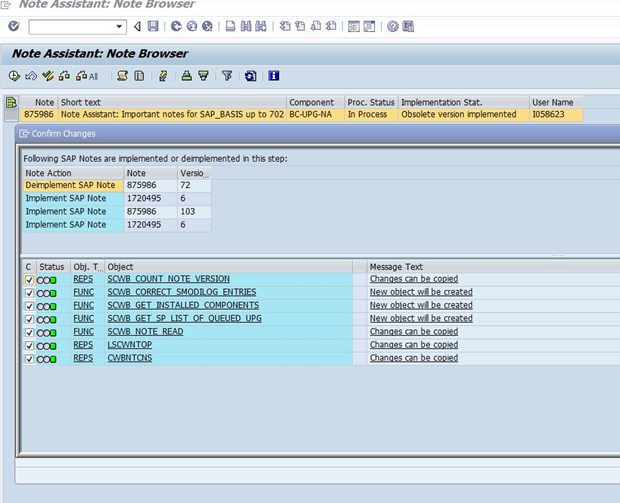Click FUNC link in the SCWB_NOTE_READ row
Viewport: 620px width, 503px height.
(x=83, y=331)
